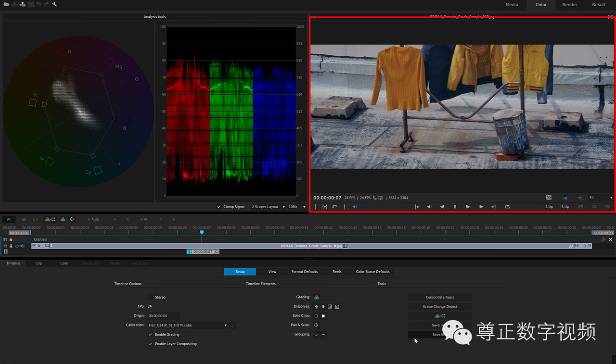
Task: Click the move/pan cross icon above timeline
Action: coord(72,219)
